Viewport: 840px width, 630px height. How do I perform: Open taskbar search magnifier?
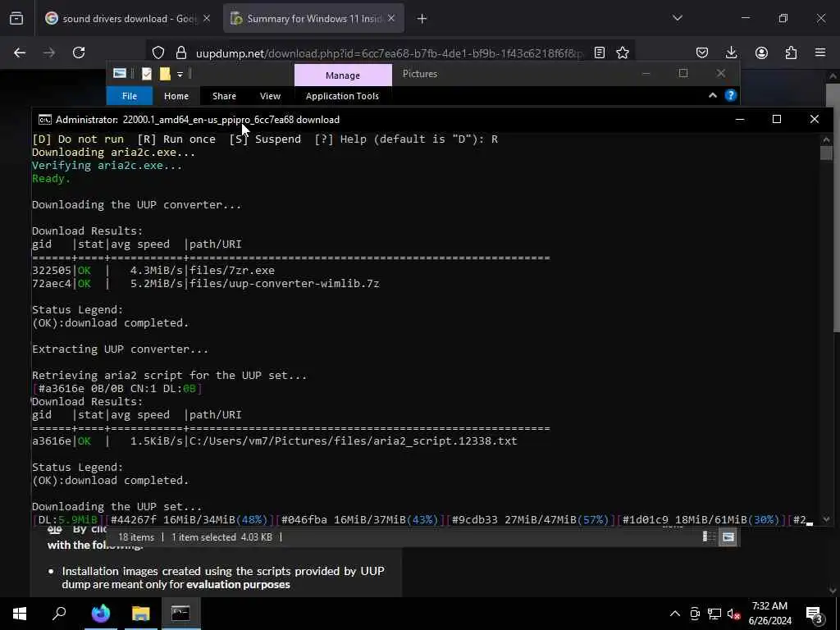(59, 614)
